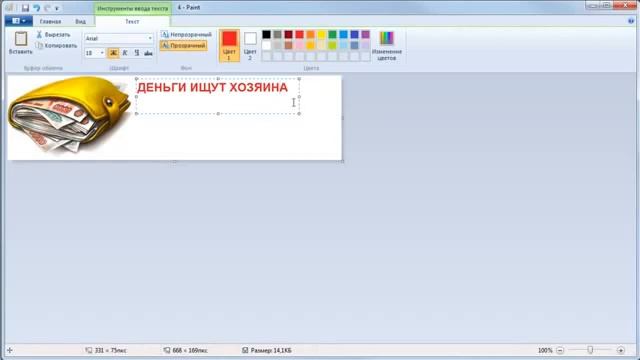Click the Инструменты ввода текста contextual tab header

coord(133,8)
